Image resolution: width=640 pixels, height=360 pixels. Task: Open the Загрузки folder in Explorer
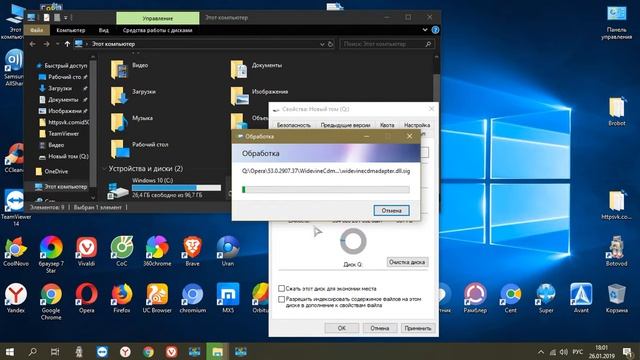pos(134,95)
